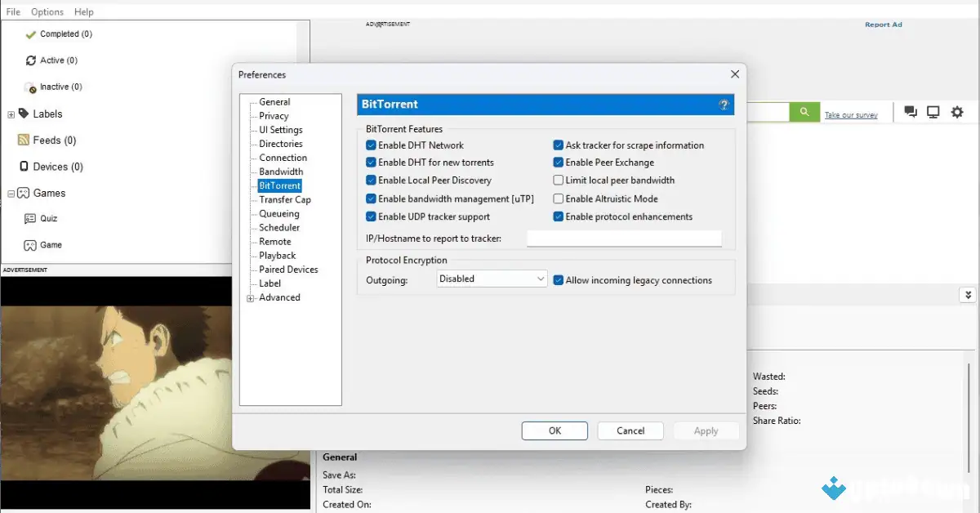Enable Limit local peer bandwidth

559,180
